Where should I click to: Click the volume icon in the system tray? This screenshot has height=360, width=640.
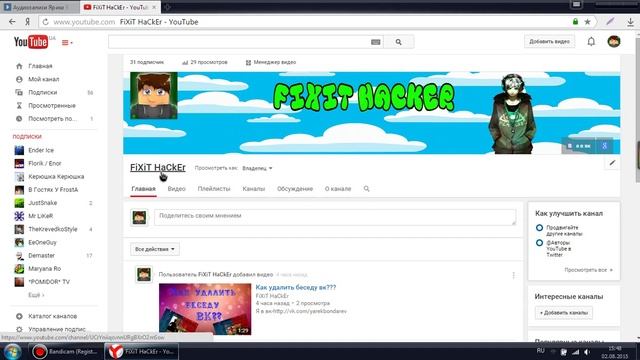[587, 352]
